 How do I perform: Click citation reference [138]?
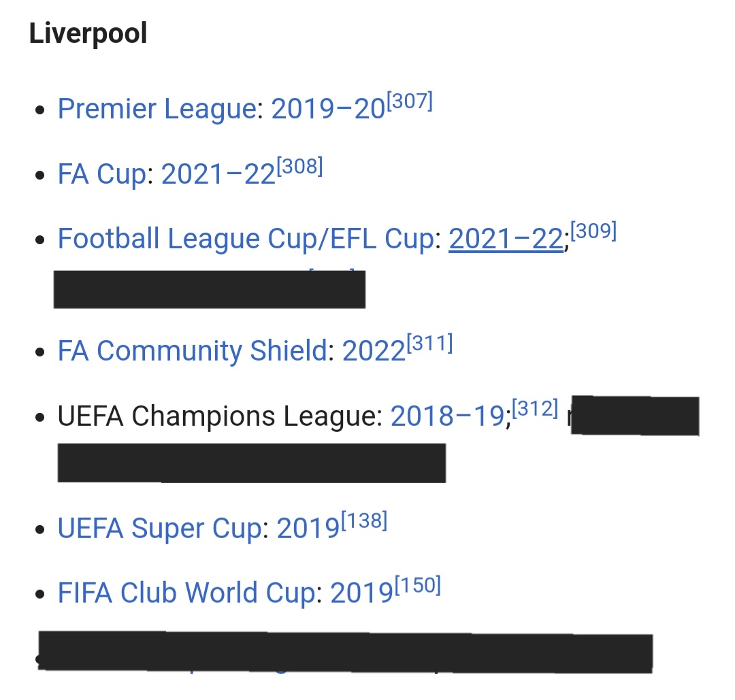[364, 521]
